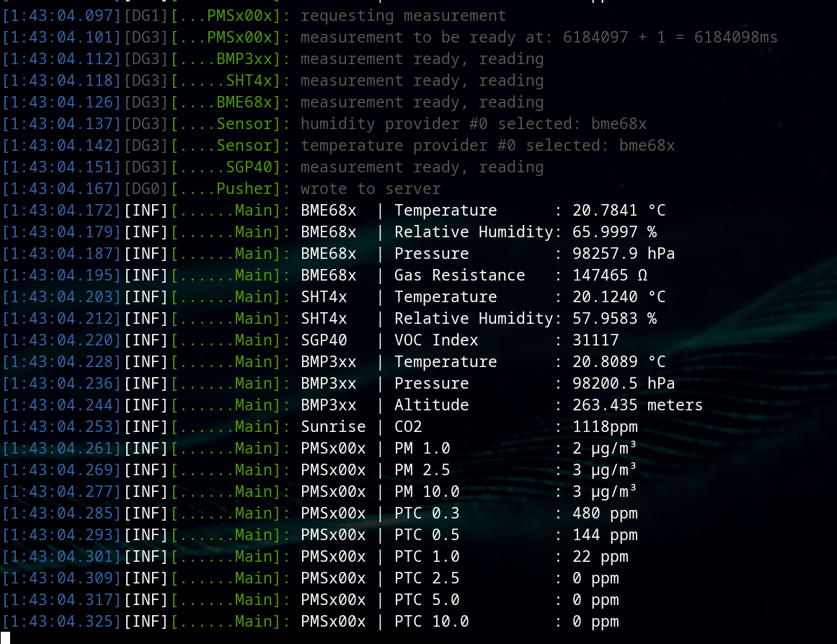Click the SHT4x Temperature value 20.1240 °C

pos(619,297)
